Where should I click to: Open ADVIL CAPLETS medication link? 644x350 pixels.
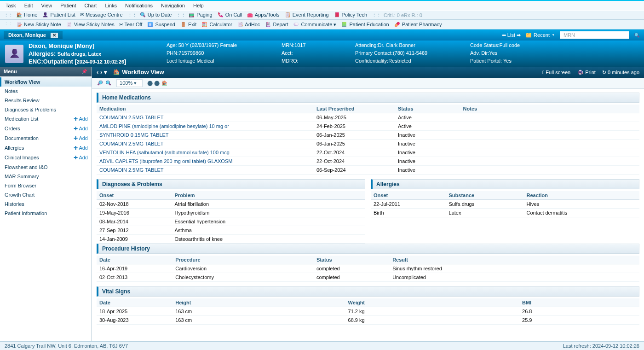166,161
